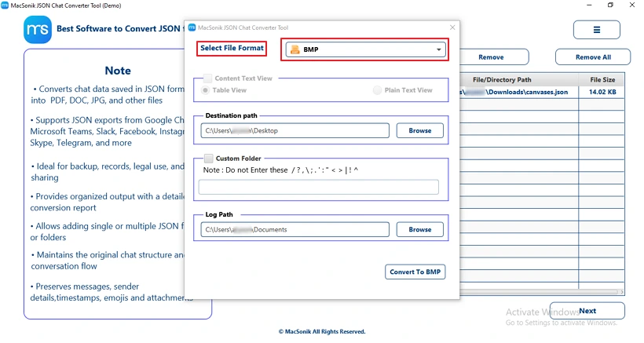Click Remove button in main window
Screen dimensions: 644x343
[x=491, y=57]
